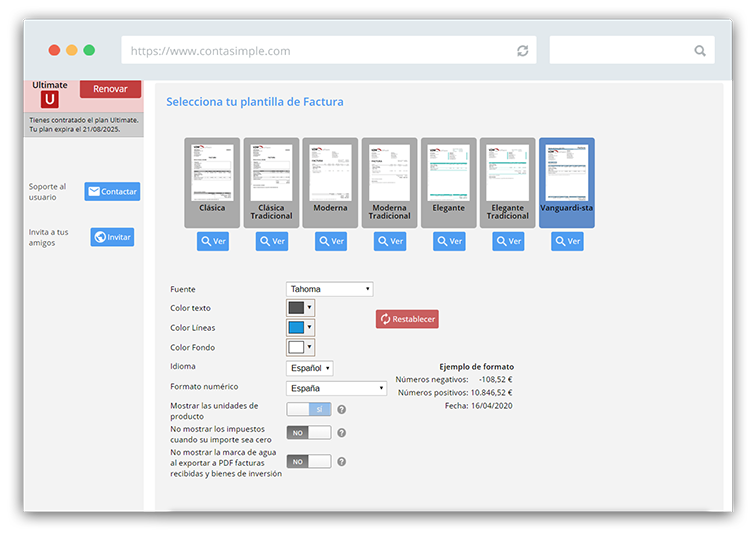Click the Números negativos example value -108,52 €
The width and height of the screenshot is (750, 535).
coord(496,380)
